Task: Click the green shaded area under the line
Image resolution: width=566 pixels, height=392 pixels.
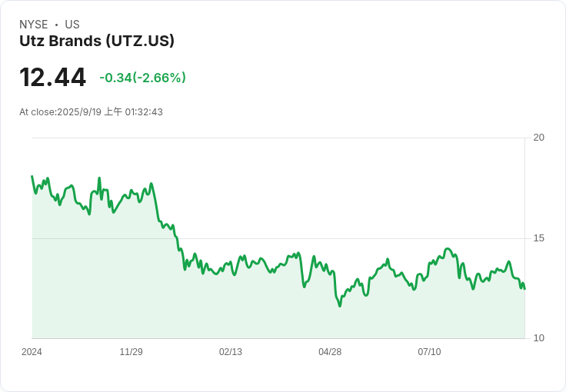Action: [231, 307]
